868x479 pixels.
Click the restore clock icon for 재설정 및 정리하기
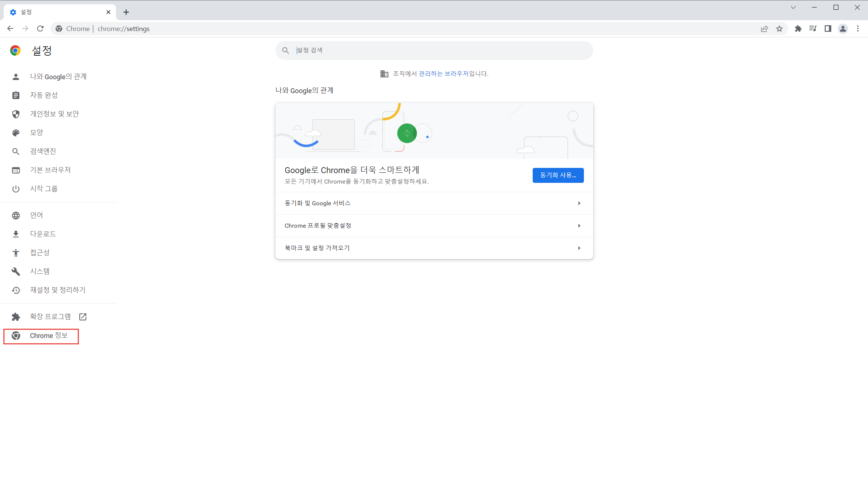click(16, 290)
